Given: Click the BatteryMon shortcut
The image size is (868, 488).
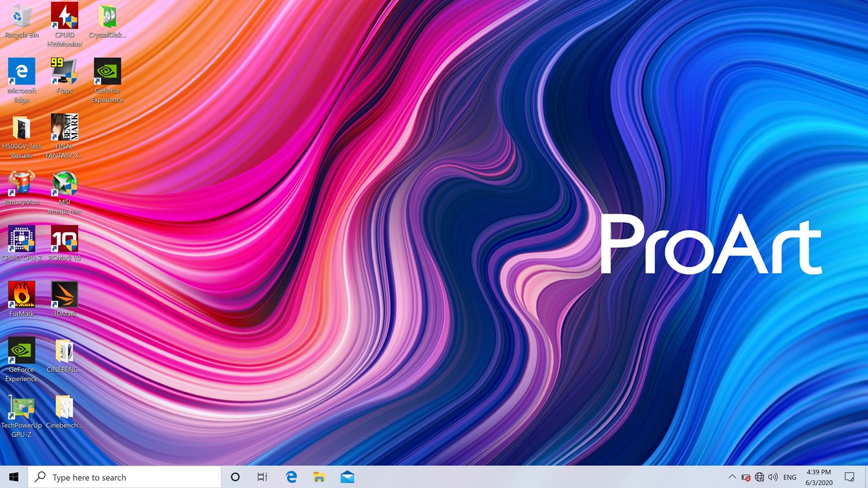Looking at the screenshot, I should pyautogui.click(x=21, y=188).
